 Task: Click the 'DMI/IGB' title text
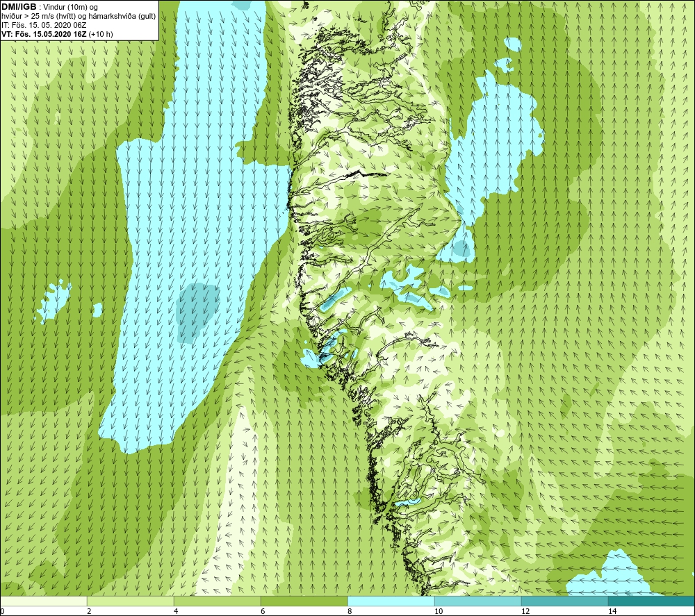pos(19,7)
